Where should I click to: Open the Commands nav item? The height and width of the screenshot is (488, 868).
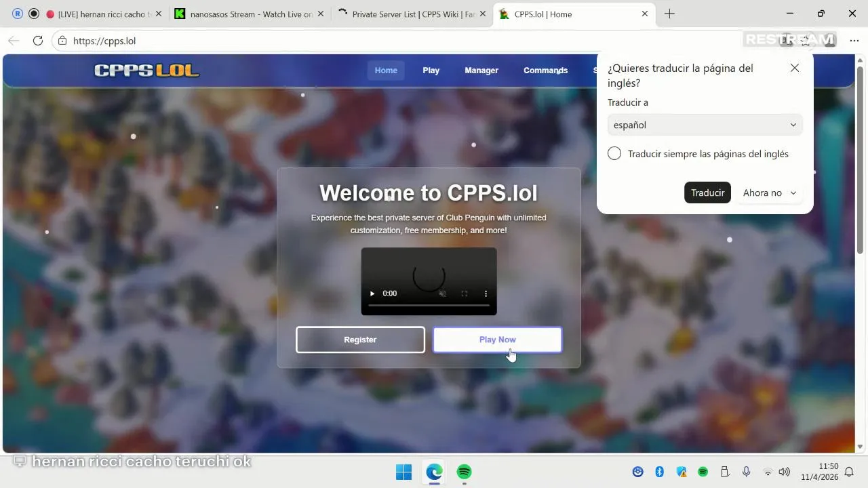545,70
